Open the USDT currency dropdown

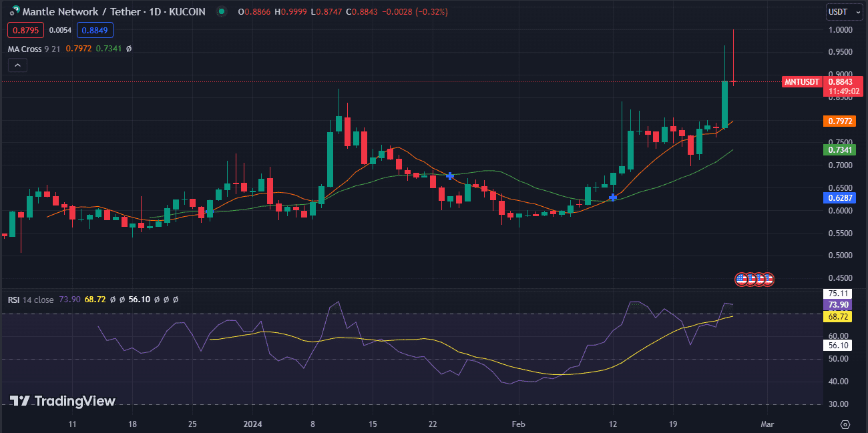[841, 11]
